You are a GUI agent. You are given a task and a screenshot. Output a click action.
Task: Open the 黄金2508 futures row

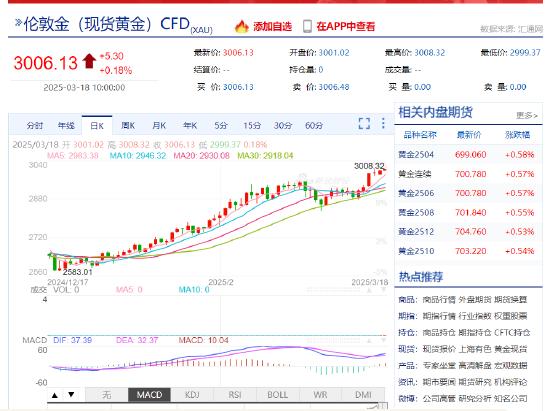point(468,213)
